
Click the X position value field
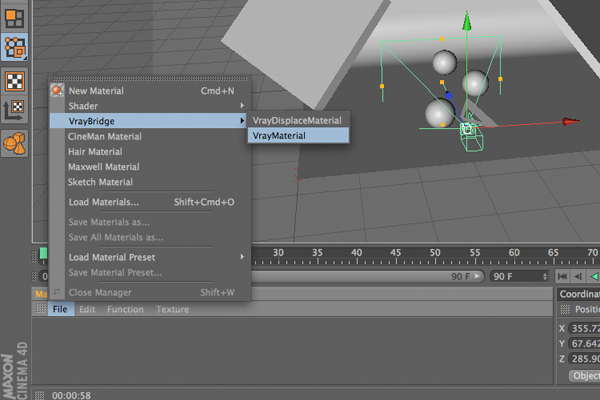point(584,328)
